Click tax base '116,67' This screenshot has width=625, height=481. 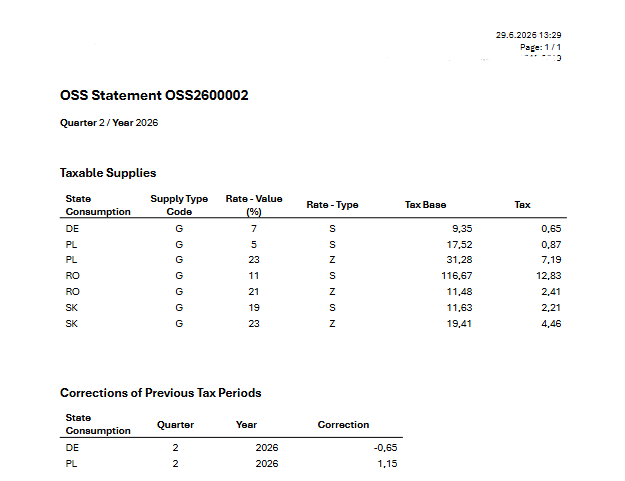point(457,276)
